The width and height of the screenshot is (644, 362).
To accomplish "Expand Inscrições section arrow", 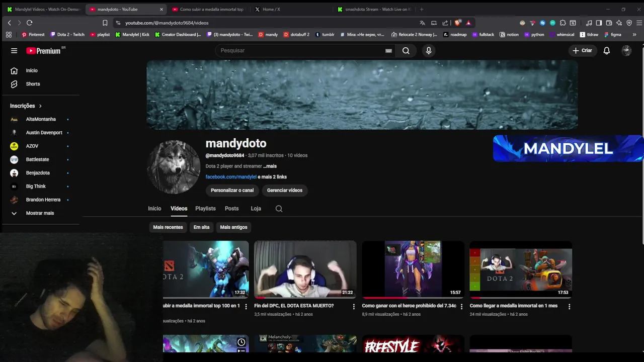I will pos(40,106).
